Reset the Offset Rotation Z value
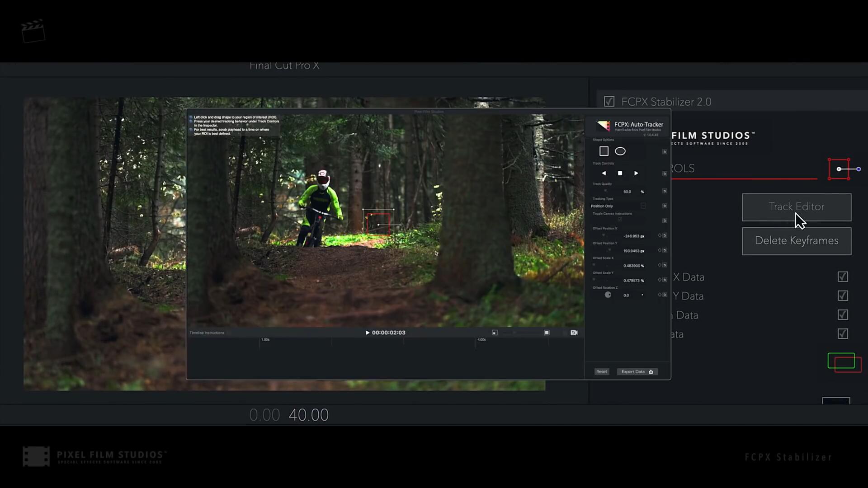 coord(665,295)
